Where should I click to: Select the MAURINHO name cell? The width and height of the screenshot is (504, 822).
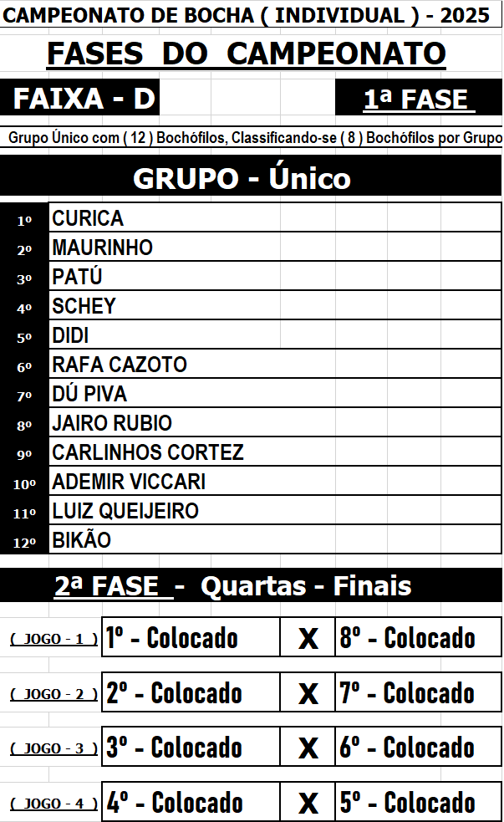point(275,247)
